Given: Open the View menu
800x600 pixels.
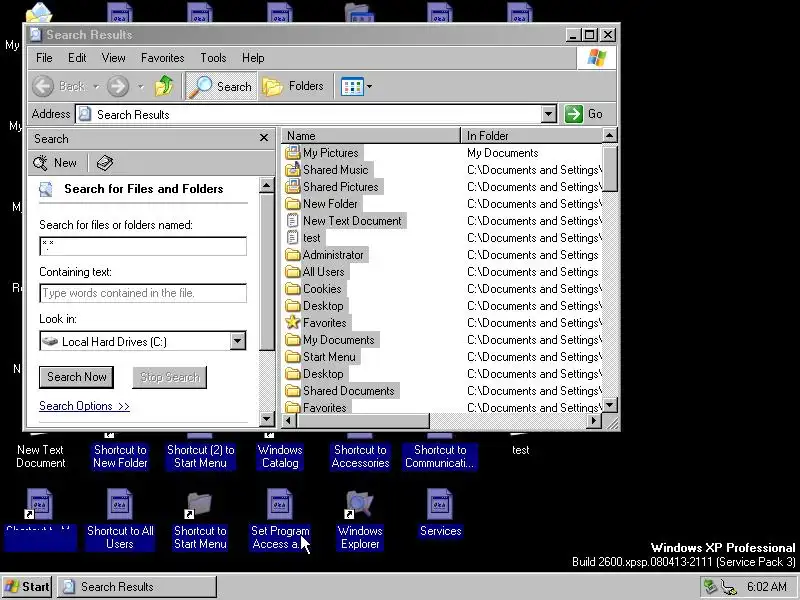Looking at the screenshot, I should [x=113, y=58].
